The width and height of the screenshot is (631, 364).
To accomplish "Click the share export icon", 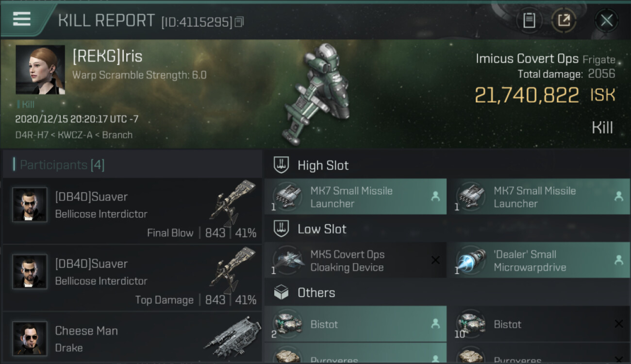I will pos(564,20).
